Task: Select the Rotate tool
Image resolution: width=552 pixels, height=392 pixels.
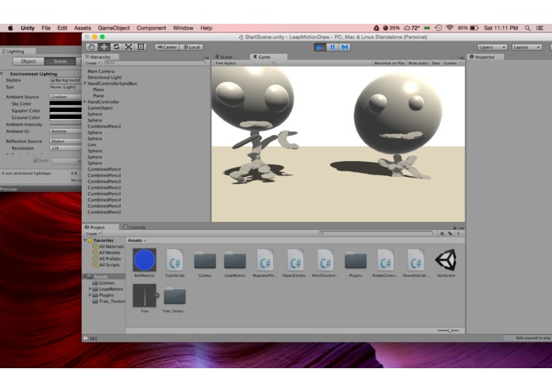Action: point(116,47)
